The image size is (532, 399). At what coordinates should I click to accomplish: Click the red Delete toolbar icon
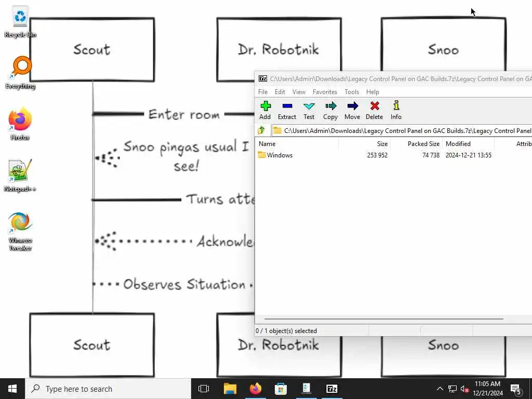[374, 110]
